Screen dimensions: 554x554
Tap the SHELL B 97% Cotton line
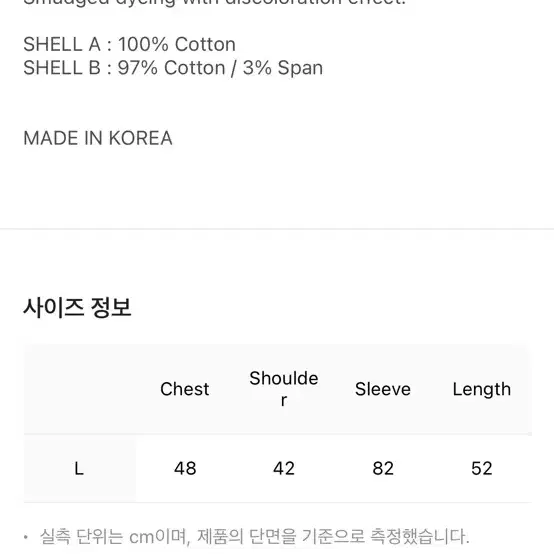click(x=173, y=67)
